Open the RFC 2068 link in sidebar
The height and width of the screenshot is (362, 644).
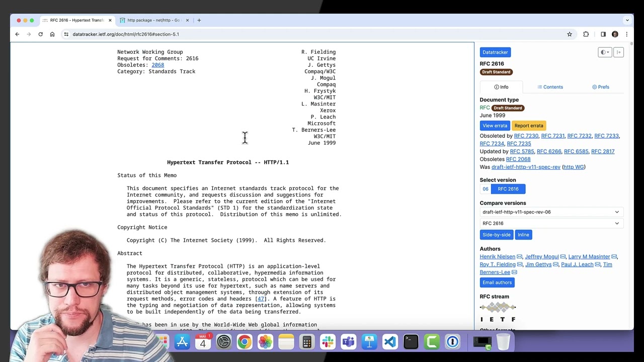click(x=518, y=159)
